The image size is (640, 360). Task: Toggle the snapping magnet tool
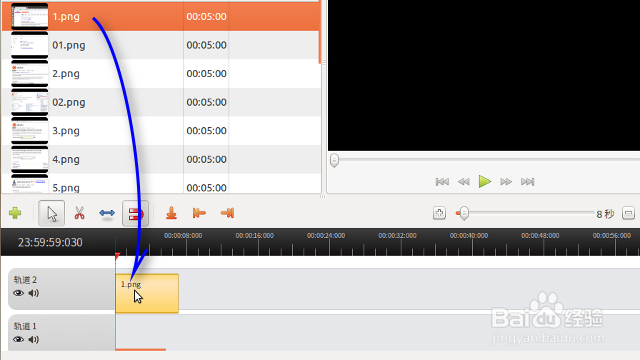136,213
